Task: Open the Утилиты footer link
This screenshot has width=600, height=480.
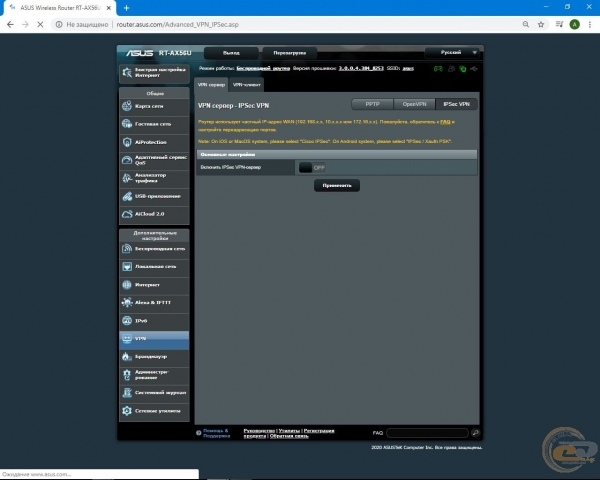Action: [289, 431]
